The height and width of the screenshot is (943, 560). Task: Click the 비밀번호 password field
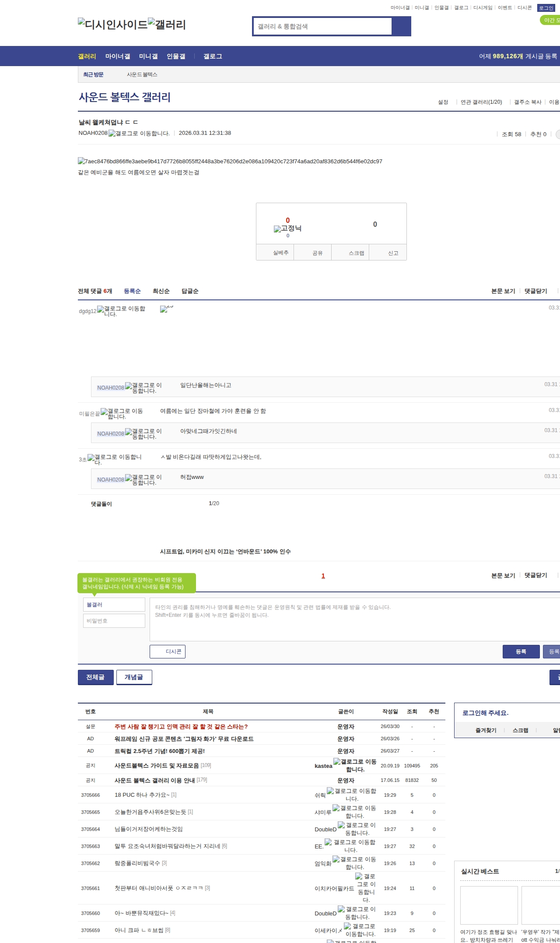pyautogui.click(x=114, y=620)
